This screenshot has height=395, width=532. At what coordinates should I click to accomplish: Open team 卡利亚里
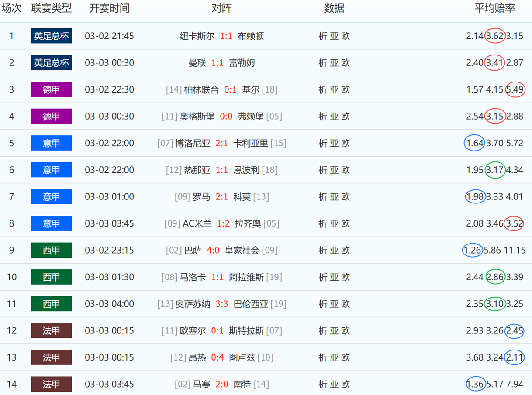coord(251,143)
